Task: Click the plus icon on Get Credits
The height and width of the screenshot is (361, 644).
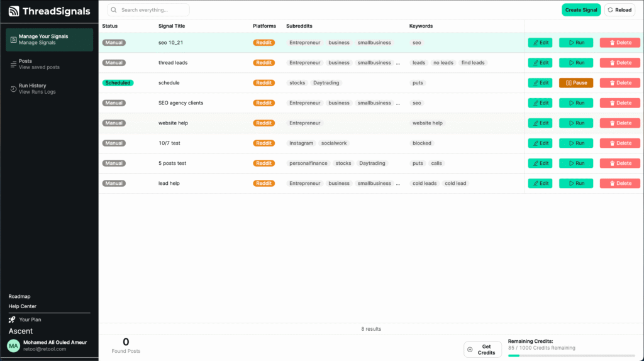Action: point(470,350)
